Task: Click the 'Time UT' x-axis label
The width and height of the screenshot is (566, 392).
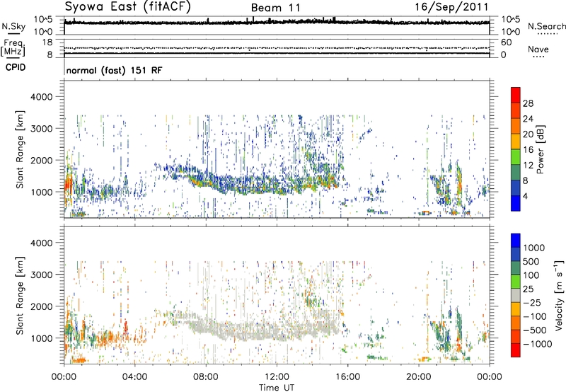Action: (x=277, y=388)
